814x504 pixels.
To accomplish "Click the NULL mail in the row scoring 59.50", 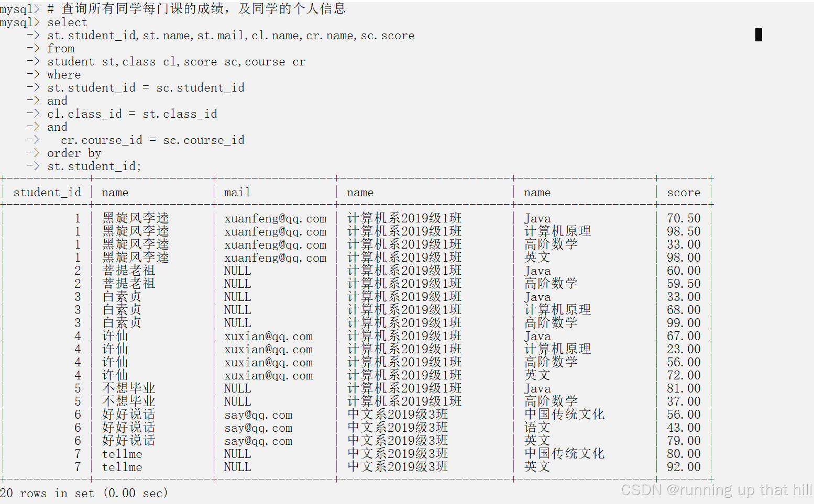I will click(x=237, y=284).
